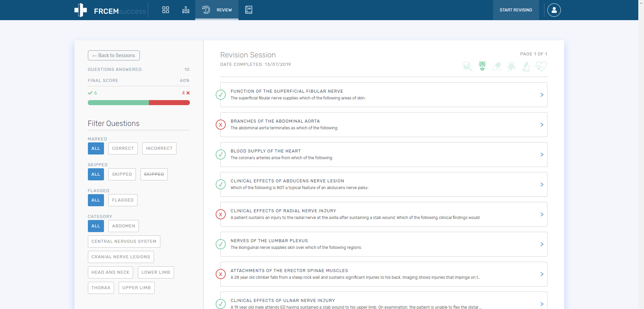Filter marked questions by Correct
Image resolution: width=644 pixels, height=309 pixels.
(x=123, y=148)
